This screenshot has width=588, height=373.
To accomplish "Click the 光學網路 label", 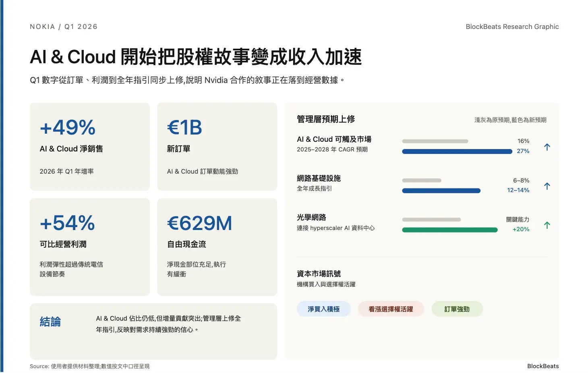I will click(311, 217).
